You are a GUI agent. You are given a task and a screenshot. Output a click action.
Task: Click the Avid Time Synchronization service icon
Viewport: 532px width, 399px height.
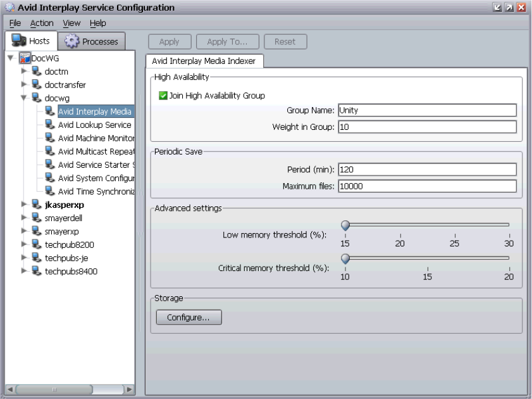[50, 191]
